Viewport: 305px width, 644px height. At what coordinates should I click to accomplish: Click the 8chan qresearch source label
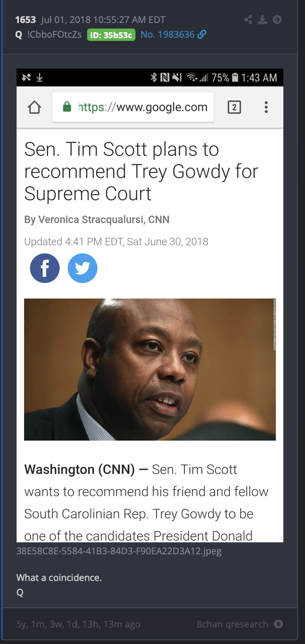click(x=232, y=624)
